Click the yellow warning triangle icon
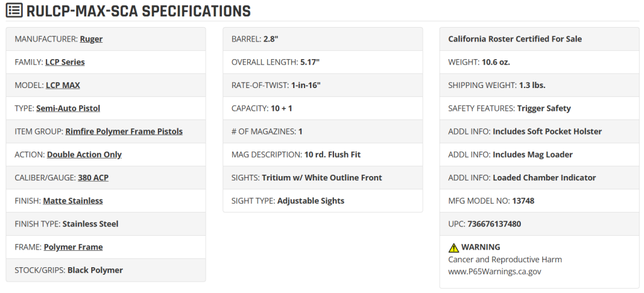 point(453,248)
